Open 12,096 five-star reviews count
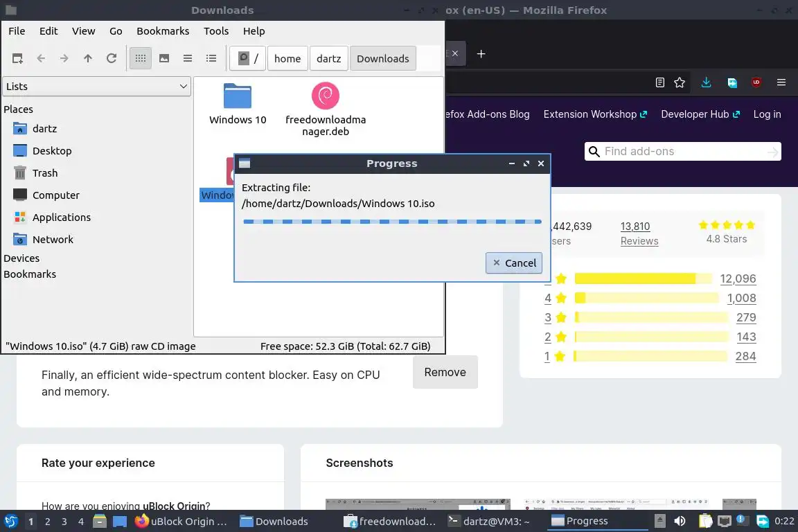The height and width of the screenshot is (532, 798). pos(738,278)
